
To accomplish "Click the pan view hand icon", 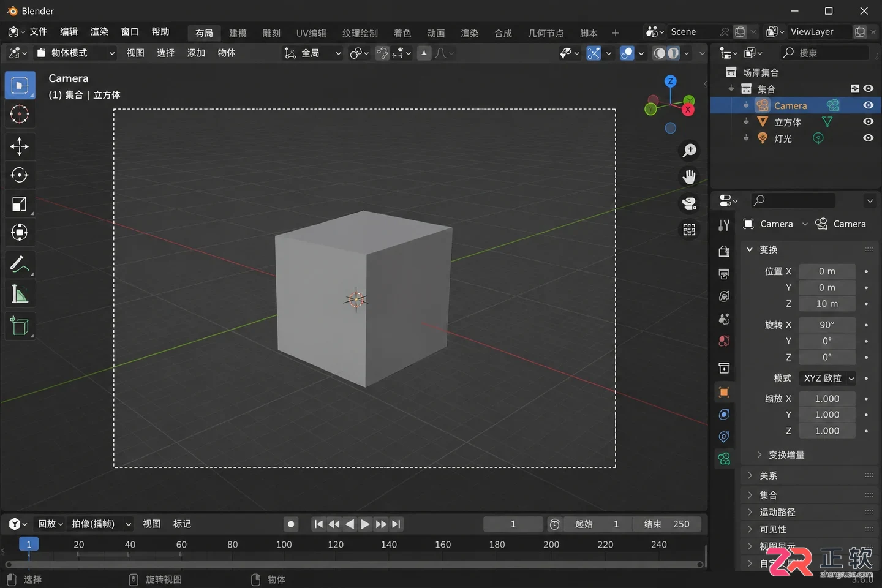I will coord(689,177).
